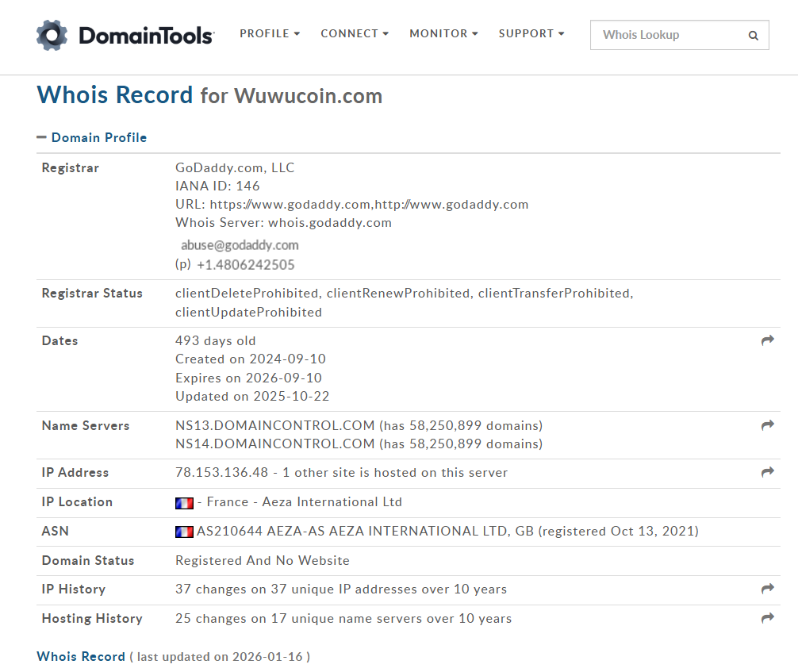Click the Whois Record page heading
The width and height of the screenshot is (798, 672).
115,95
